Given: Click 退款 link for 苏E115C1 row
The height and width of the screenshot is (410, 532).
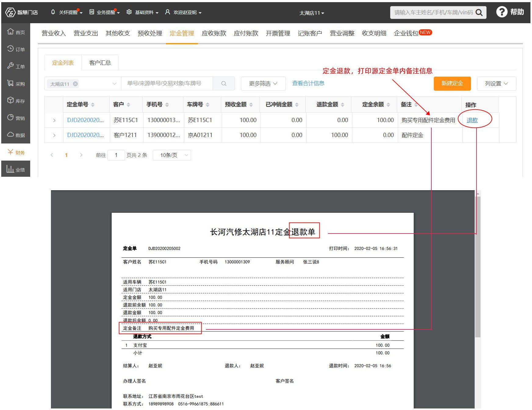Looking at the screenshot, I should coord(472,120).
